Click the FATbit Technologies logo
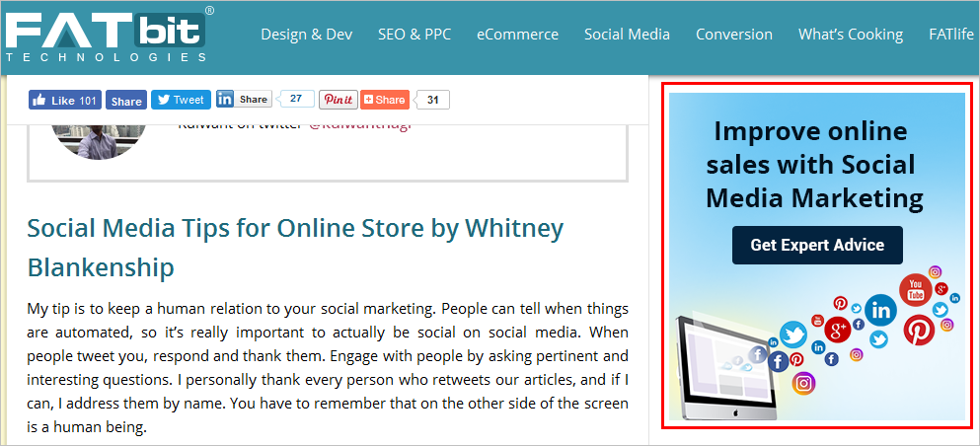Image resolution: width=980 pixels, height=446 pixels. click(109, 35)
